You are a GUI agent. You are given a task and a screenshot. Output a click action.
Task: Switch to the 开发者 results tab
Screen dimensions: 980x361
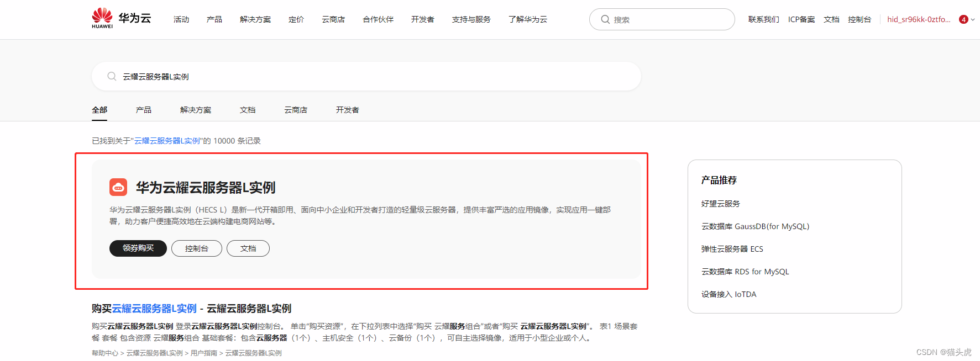point(348,110)
